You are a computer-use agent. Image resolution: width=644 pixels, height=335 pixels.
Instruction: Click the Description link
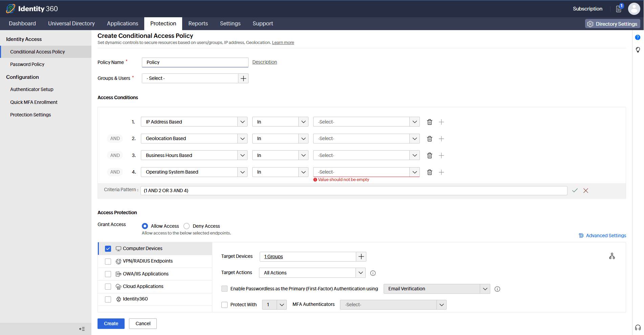pyautogui.click(x=265, y=62)
